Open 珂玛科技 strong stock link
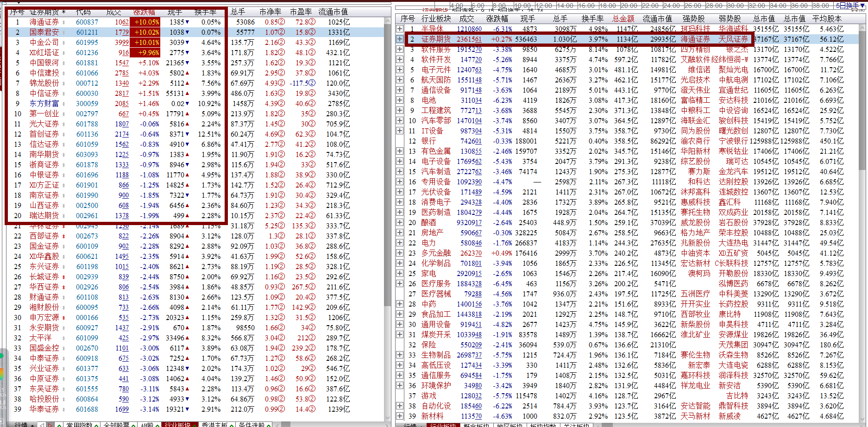Viewport: 868px width, 427px height. pos(695,29)
